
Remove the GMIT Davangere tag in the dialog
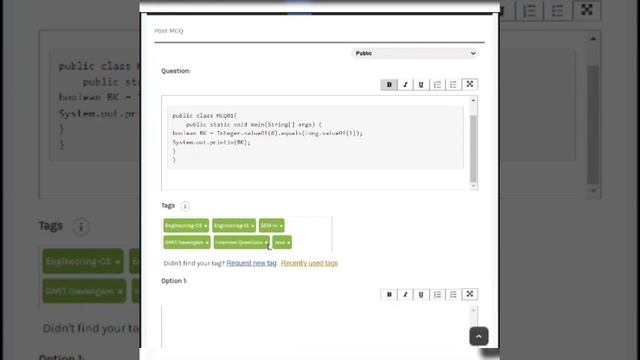207,242
